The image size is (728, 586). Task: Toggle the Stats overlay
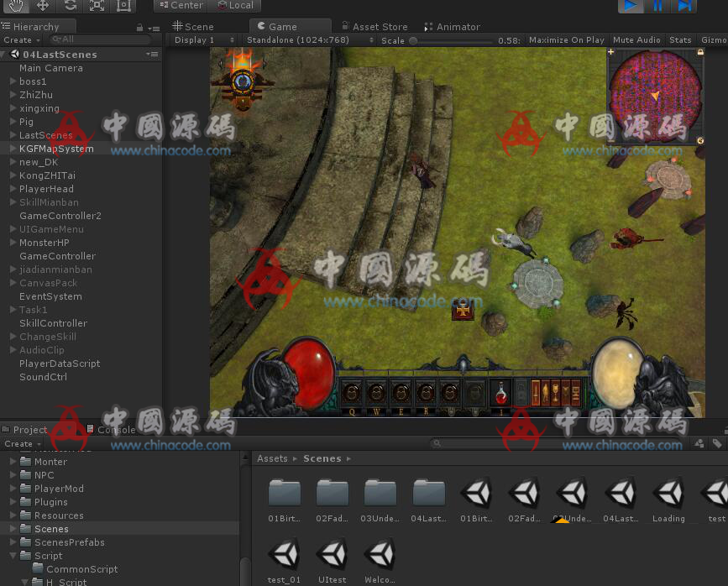click(680, 40)
